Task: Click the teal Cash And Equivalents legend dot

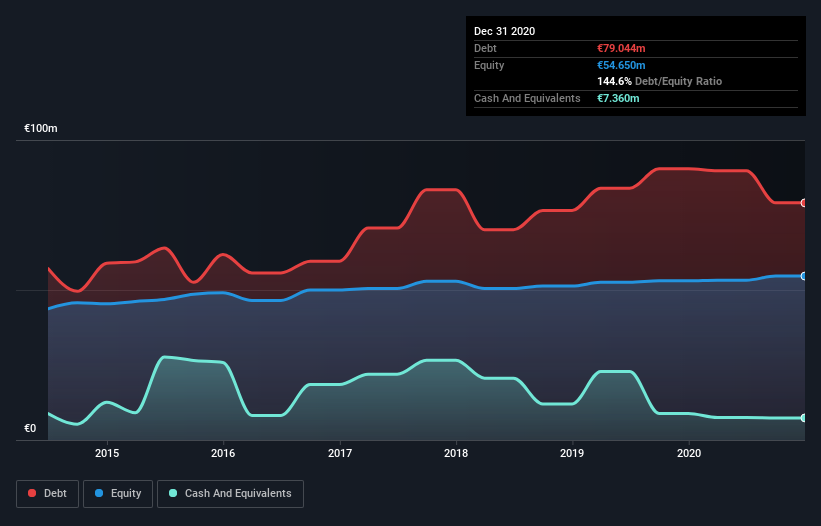Action: (x=173, y=493)
